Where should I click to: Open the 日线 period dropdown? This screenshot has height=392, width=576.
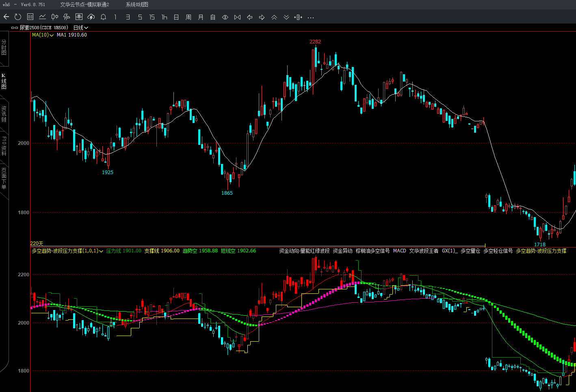[x=80, y=28]
